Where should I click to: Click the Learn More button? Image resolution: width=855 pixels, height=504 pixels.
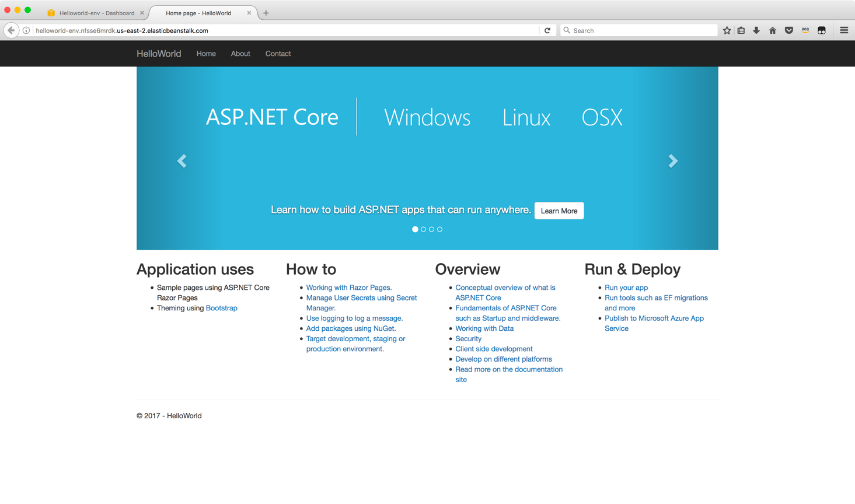559,211
